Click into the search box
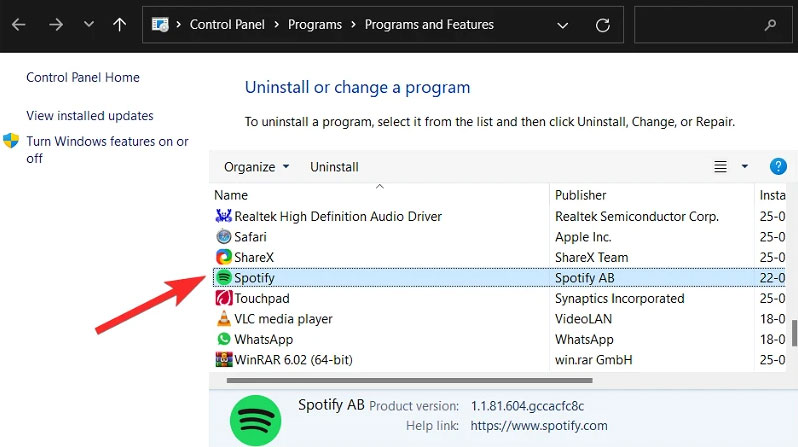 [x=712, y=24]
